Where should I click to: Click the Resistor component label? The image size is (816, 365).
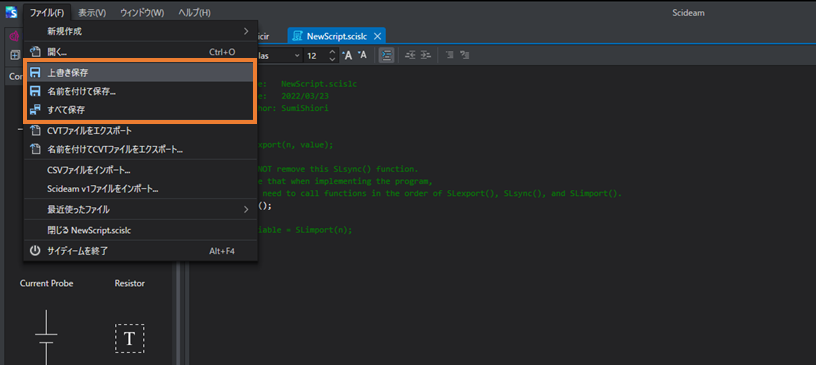click(x=130, y=284)
